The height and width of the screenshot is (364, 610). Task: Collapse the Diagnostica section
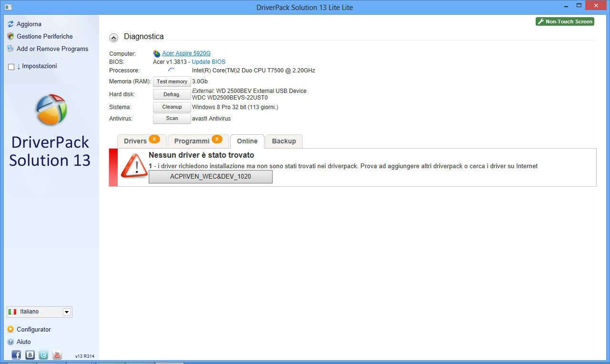tap(113, 38)
